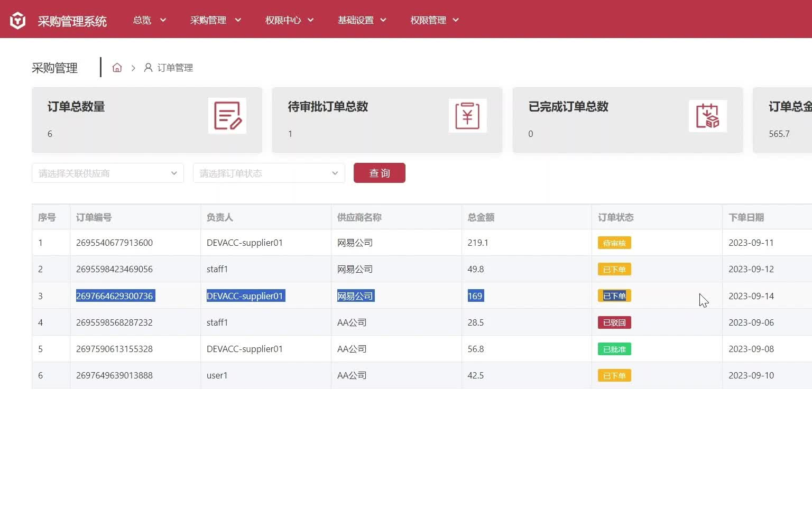The height and width of the screenshot is (508, 812).
Task: Click the 订单管理 breadcrumb link
Action: point(175,68)
